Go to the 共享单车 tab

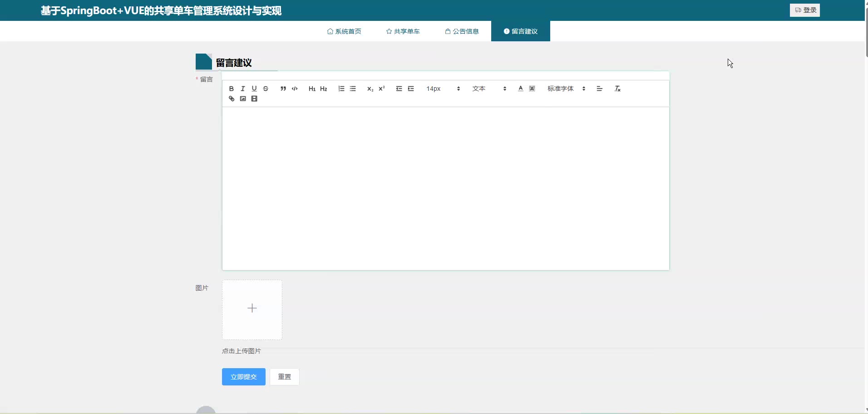(403, 31)
